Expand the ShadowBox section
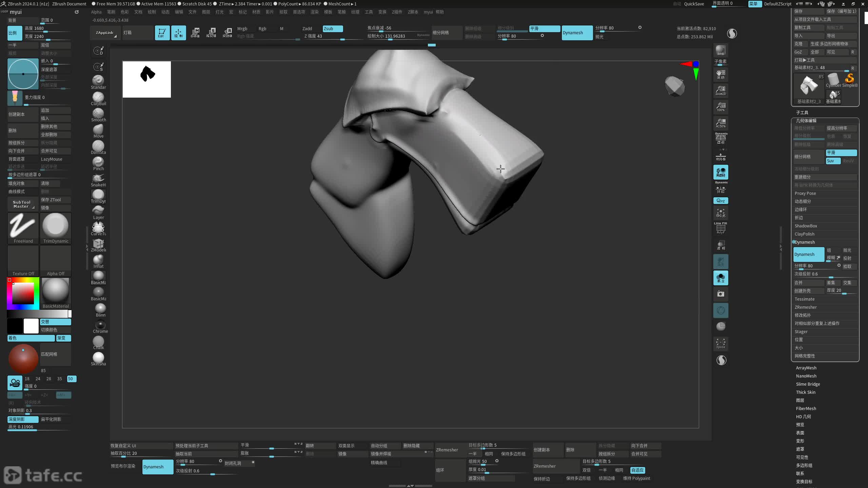This screenshot has width=868, height=488. pyautogui.click(x=806, y=226)
